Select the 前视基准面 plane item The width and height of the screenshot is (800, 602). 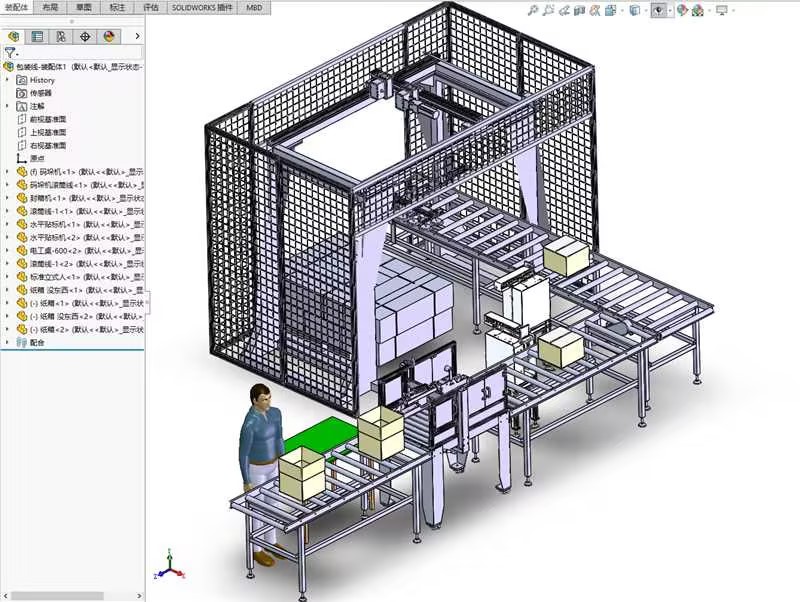coord(48,119)
